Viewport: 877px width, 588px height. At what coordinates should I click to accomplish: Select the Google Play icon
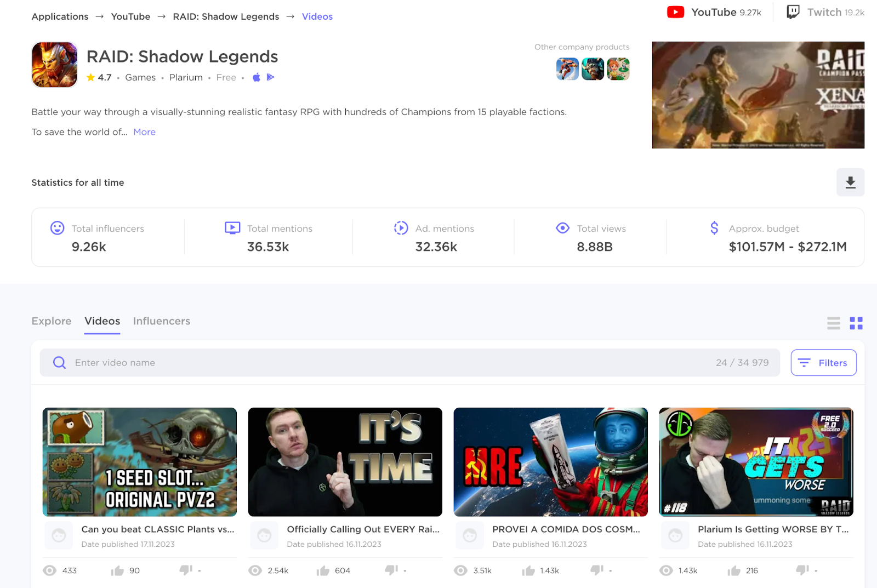[270, 77]
